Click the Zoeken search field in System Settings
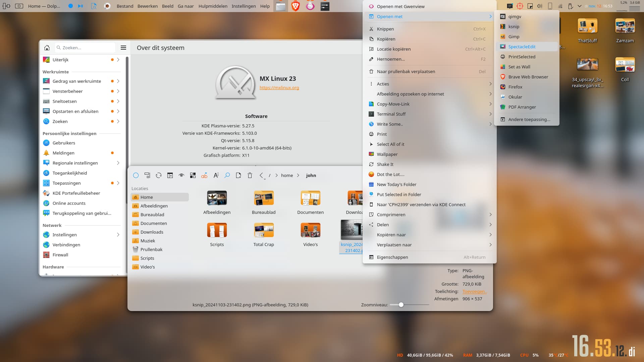Viewport: 644px width, 362px height. [85, 48]
